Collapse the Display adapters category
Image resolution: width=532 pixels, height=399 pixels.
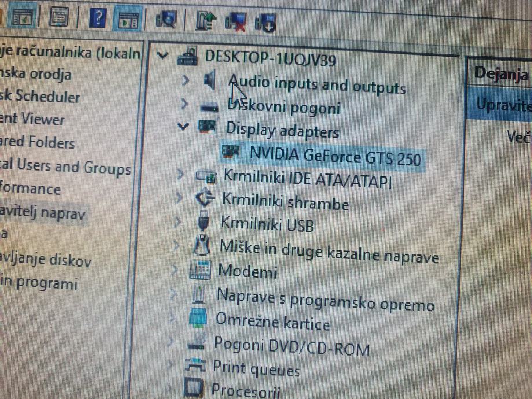(184, 126)
